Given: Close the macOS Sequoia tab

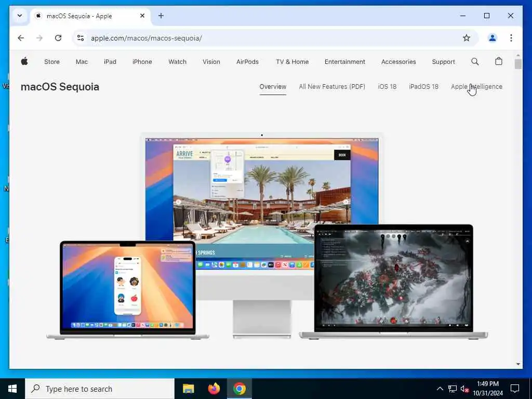Looking at the screenshot, I should (142, 16).
